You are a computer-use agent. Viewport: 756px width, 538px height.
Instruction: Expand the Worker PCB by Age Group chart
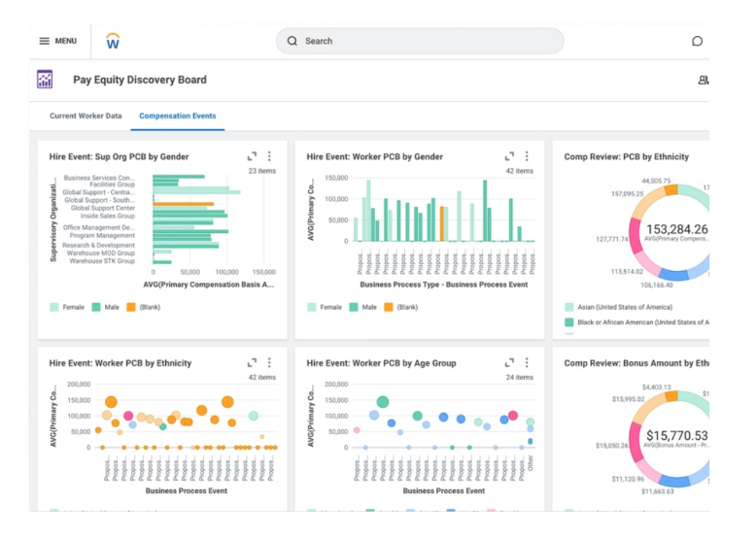pyautogui.click(x=509, y=362)
